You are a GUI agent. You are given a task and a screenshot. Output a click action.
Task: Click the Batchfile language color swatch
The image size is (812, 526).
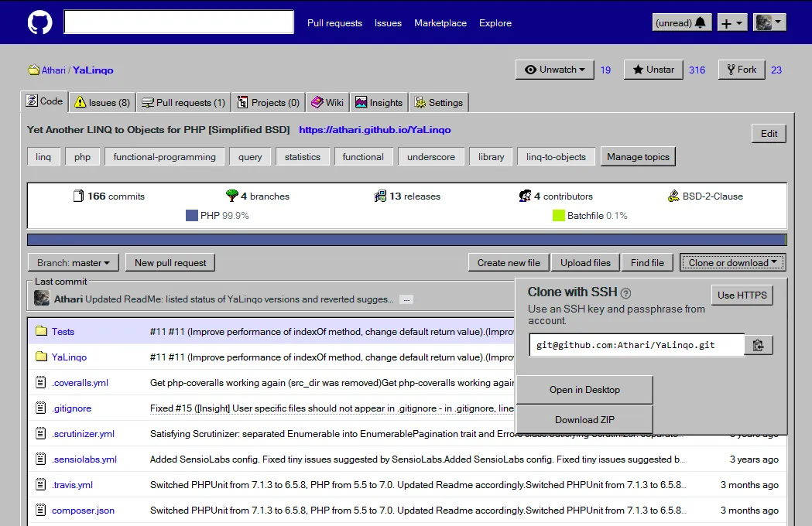click(x=559, y=215)
